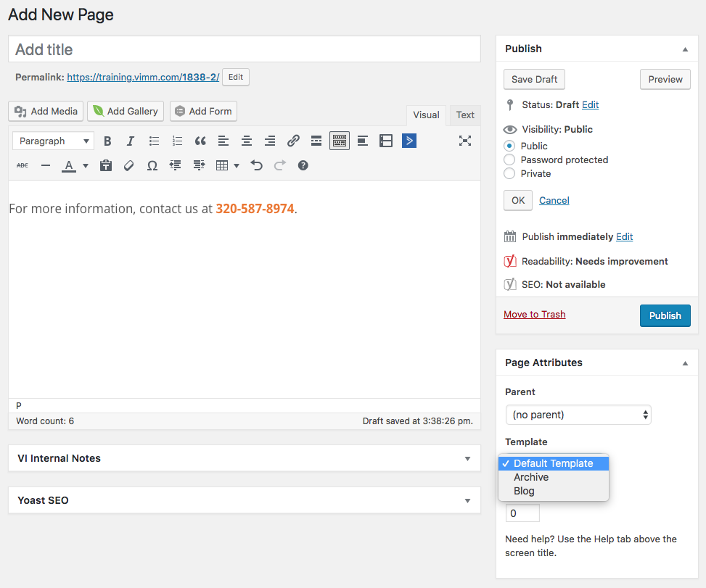
Task: Choose Default Template from template list
Action: [554, 463]
